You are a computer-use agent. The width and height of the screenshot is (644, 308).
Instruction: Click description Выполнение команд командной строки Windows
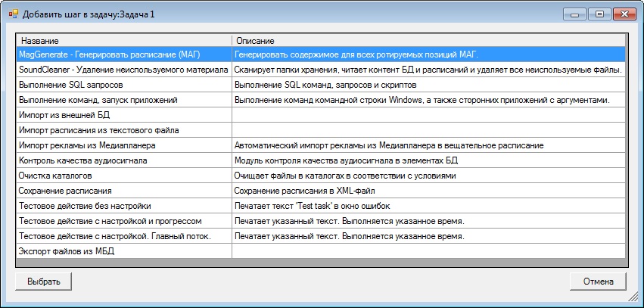coord(428,100)
